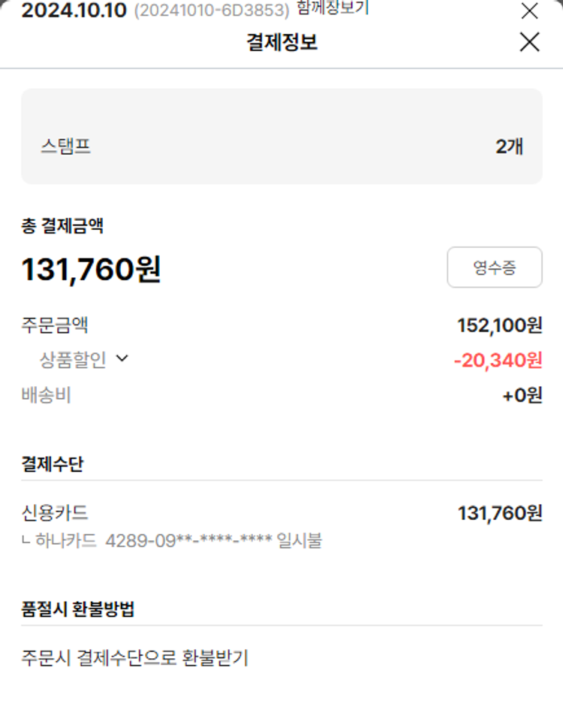Select order number 20241010-6D3853
This screenshot has height=728, width=563.
[x=211, y=11]
